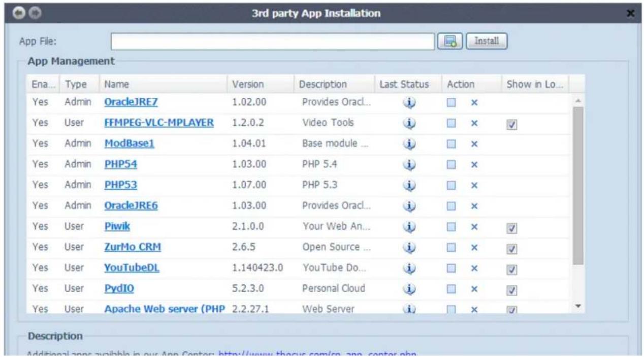Image resolution: width=644 pixels, height=357 pixels.
Task: View last status info for Piwik
Action: point(410,227)
